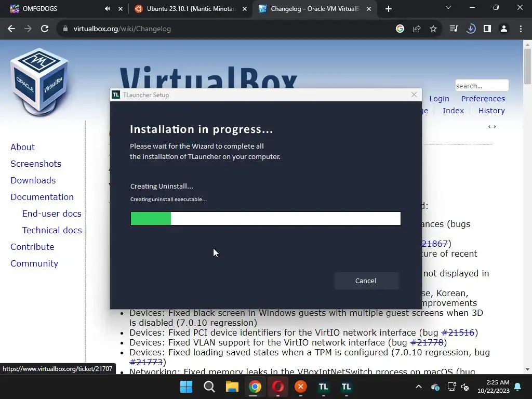Open the notifications bell
This screenshot has width=532, height=399.
click(518, 387)
